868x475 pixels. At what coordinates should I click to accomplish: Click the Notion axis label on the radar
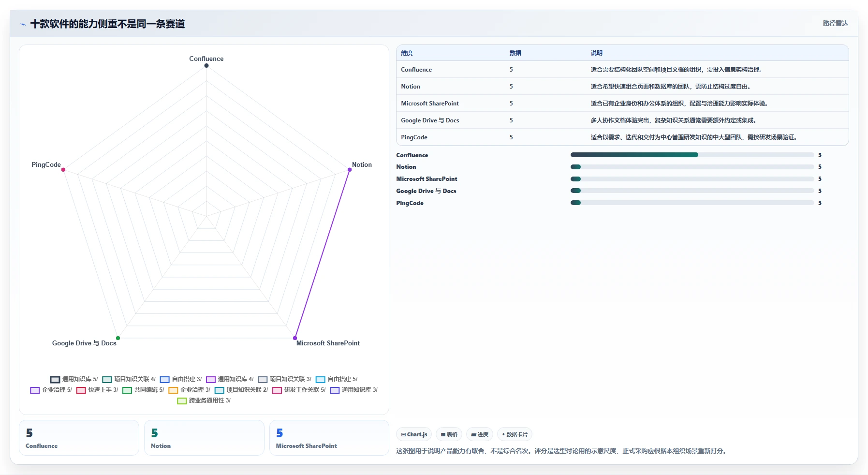click(362, 164)
